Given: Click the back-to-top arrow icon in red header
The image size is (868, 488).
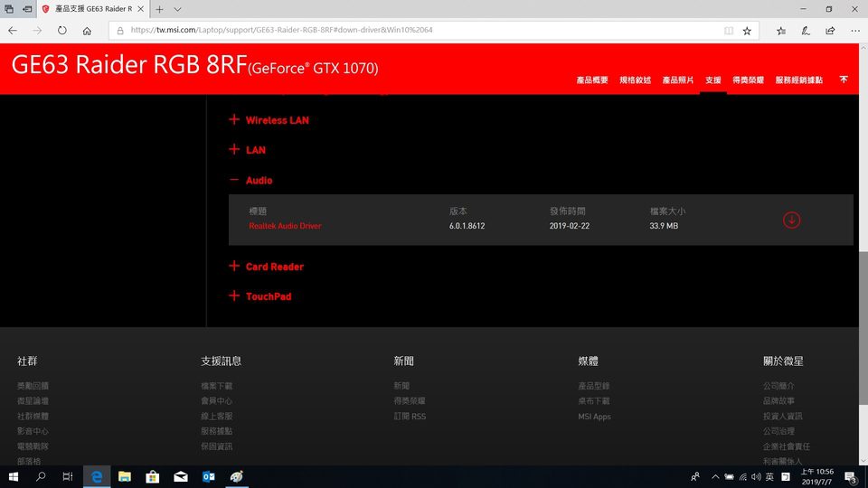Looking at the screenshot, I should [843, 80].
